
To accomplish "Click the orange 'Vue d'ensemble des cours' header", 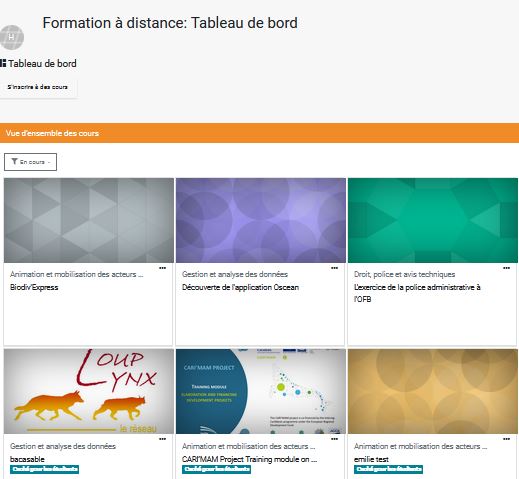I will (x=259, y=133).
